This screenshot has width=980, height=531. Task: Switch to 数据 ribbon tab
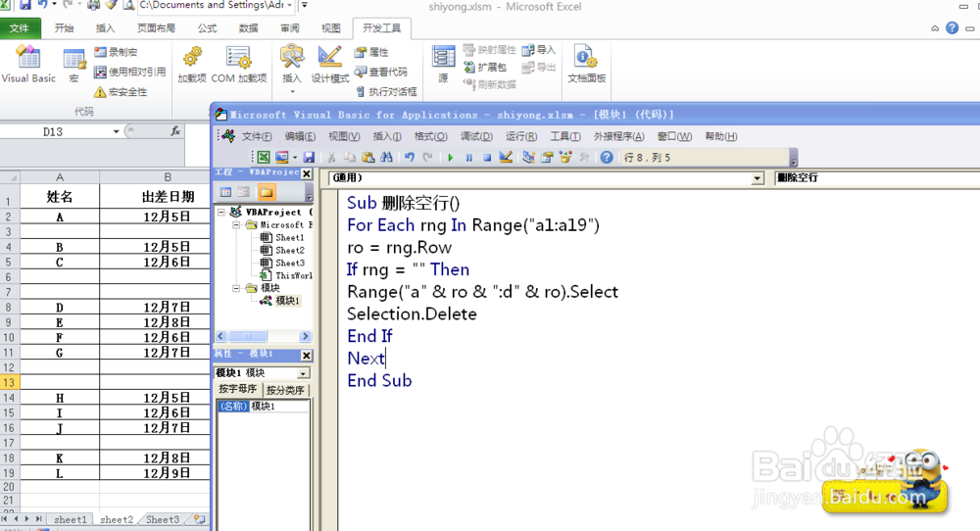pos(248,28)
